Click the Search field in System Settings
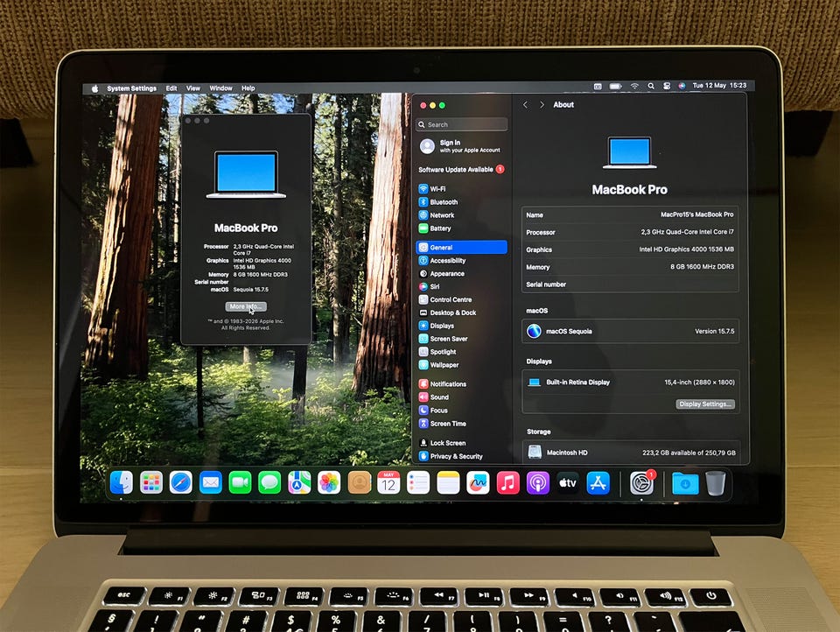Viewport: 840px width, 632px height. pyautogui.click(x=461, y=124)
